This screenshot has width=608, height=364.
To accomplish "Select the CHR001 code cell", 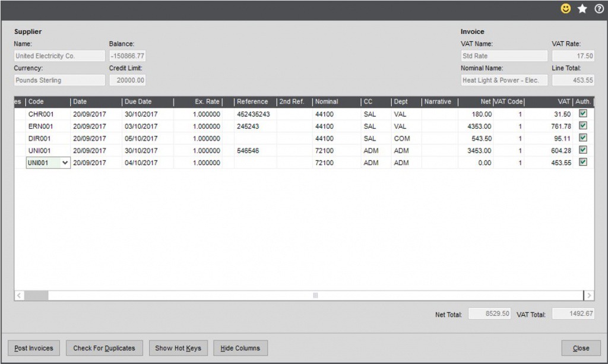I will click(x=48, y=115).
